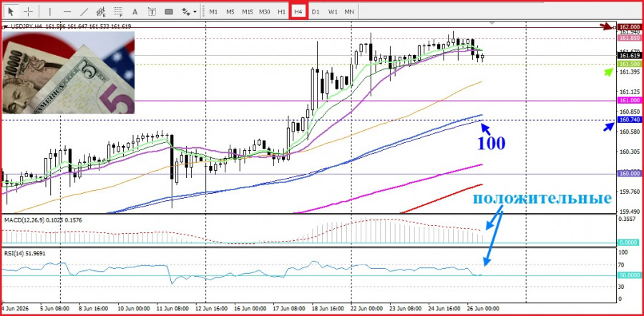Screen dimensions: 644x316
Task: Switch chart to M5 timeframe
Action: pyautogui.click(x=230, y=12)
